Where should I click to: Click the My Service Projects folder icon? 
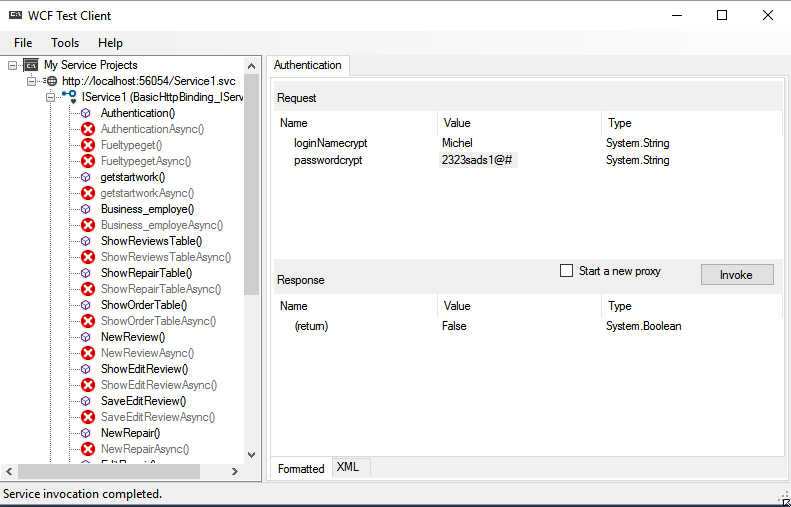pyautogui.click(x=31, y=65)
